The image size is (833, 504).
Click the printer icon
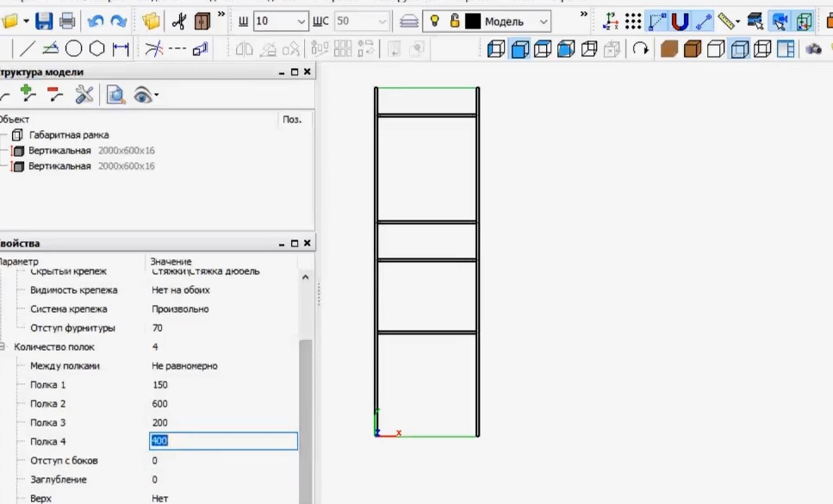tap(67, 22)
